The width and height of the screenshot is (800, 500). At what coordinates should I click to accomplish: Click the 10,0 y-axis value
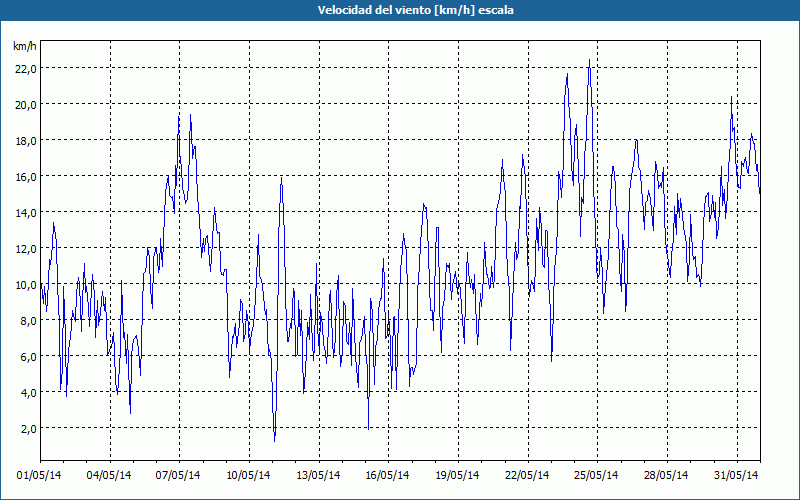coord(26,284)
